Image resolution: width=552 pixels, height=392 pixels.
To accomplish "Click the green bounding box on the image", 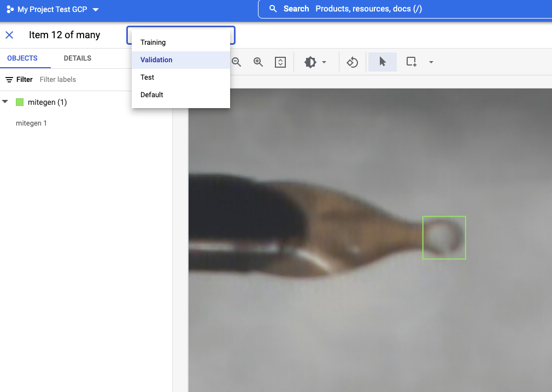I will click(x=444, y=237).
